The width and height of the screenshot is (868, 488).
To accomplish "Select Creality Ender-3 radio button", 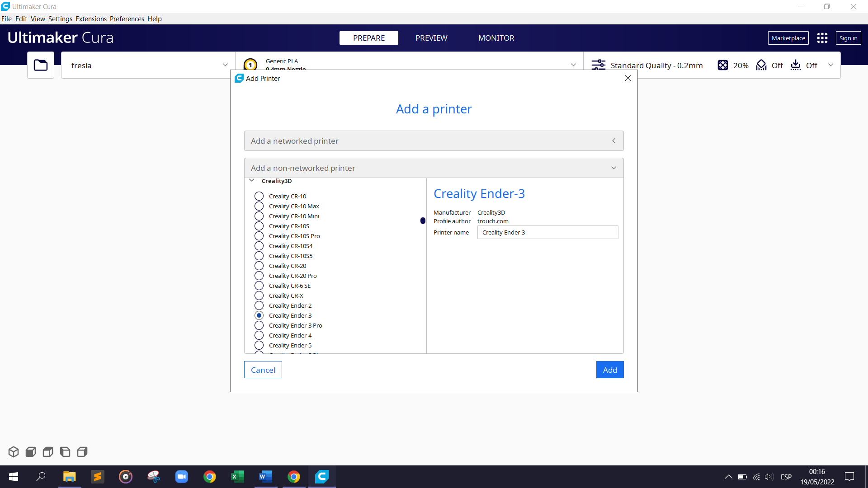I will coord(259,315).
